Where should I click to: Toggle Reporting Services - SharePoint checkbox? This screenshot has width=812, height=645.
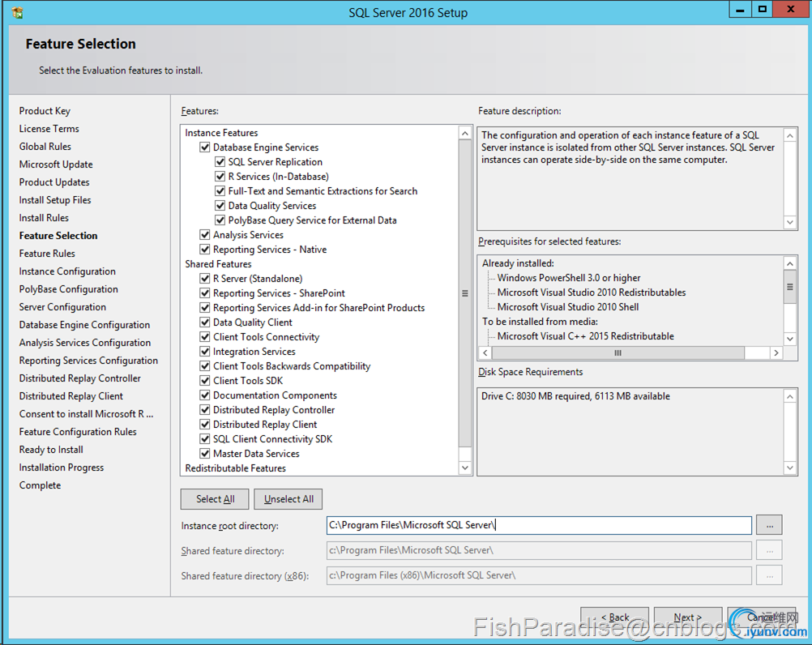[205, 293]
